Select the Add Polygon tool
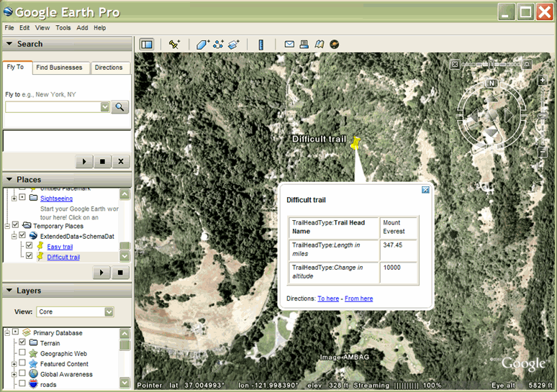557x392 pixels. point(203,45)
